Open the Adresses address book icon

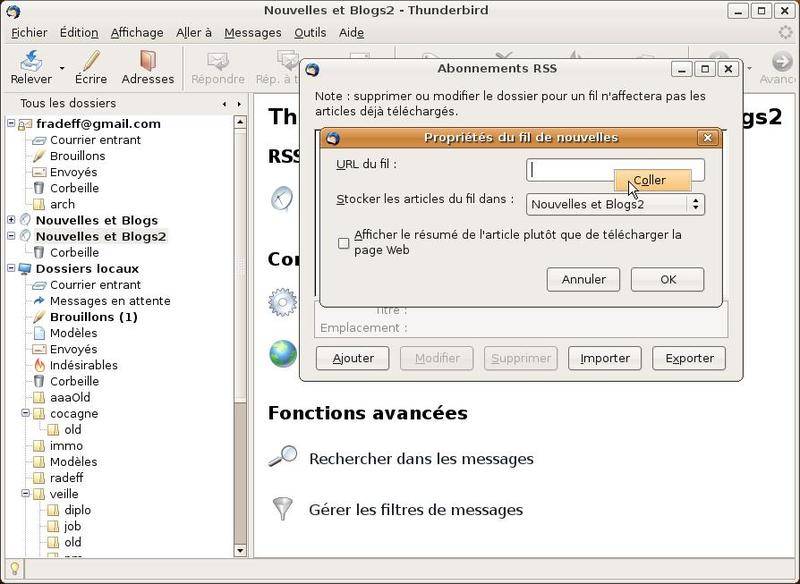[148, 61]
